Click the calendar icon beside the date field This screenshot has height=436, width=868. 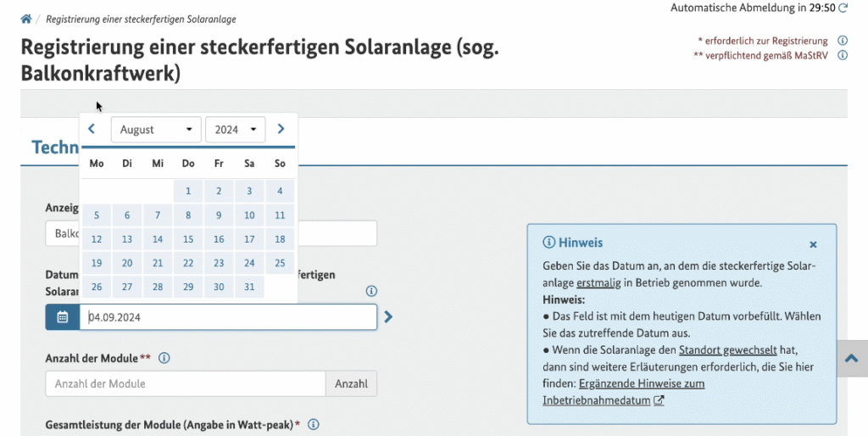click(x=63, y=317)
